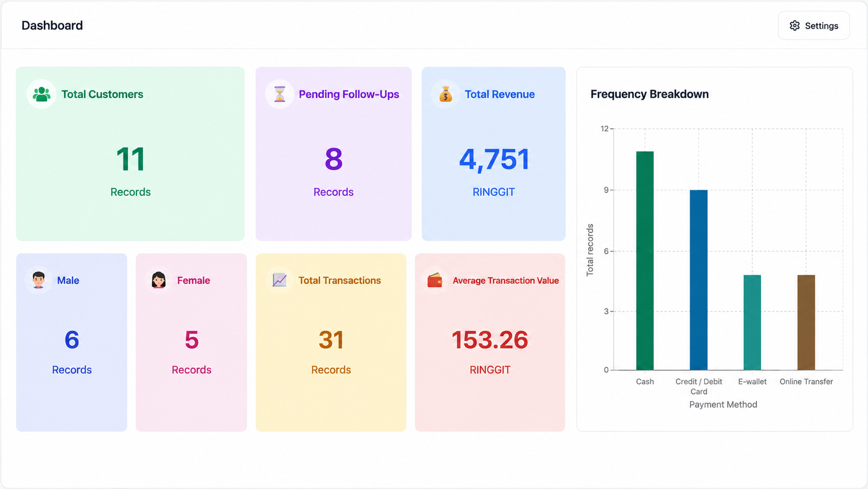Click the Dashboard title
Image resolution: width=868 pixels, height=489 pixels.
coord(52,25)
